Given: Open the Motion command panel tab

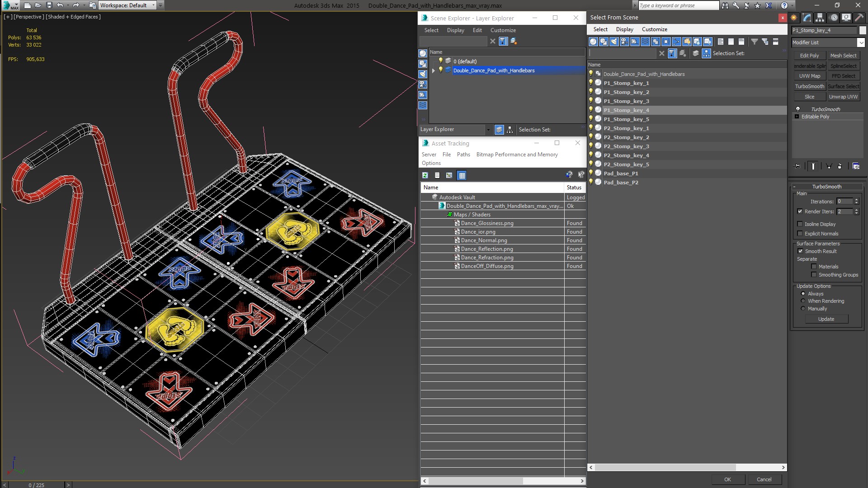Looking at the screenshot, I should pyautogui.click(x=834, y=18).
